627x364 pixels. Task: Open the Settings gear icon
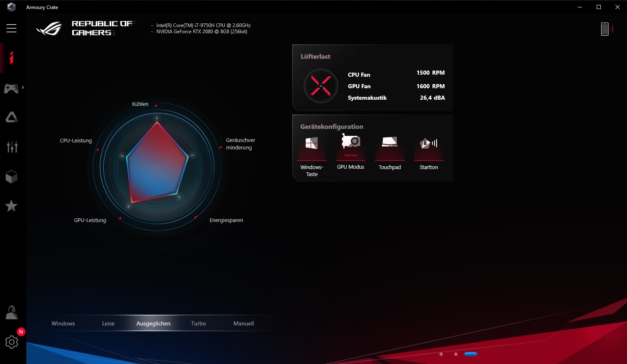click(11, 342)
